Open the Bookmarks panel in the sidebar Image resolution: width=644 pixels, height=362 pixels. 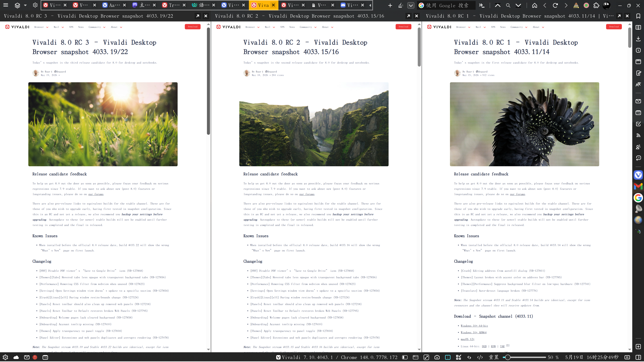pos(638,16)
